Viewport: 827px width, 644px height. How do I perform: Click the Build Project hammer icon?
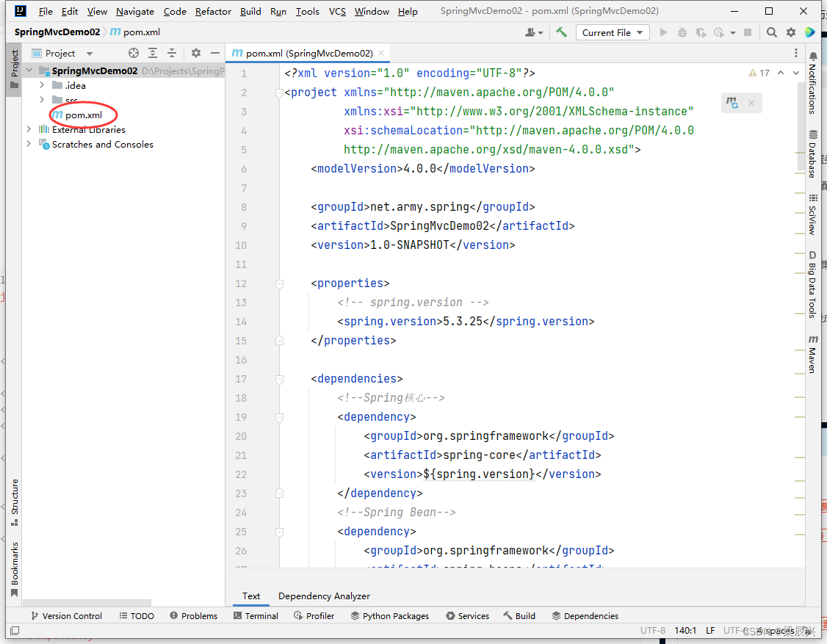(561, 32)
